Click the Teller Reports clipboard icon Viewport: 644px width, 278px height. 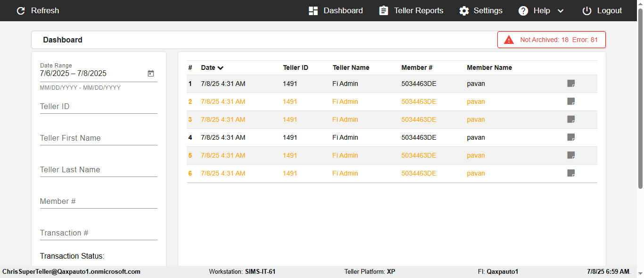coord(384,10)
